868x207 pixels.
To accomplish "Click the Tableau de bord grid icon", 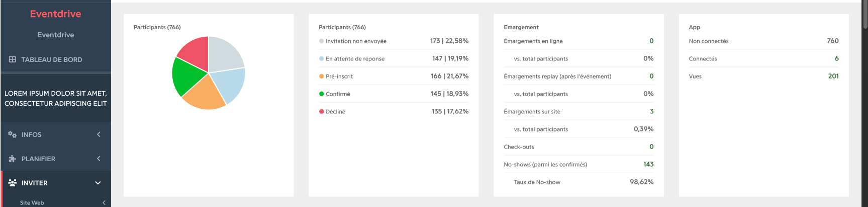I will tap(13, 59).
